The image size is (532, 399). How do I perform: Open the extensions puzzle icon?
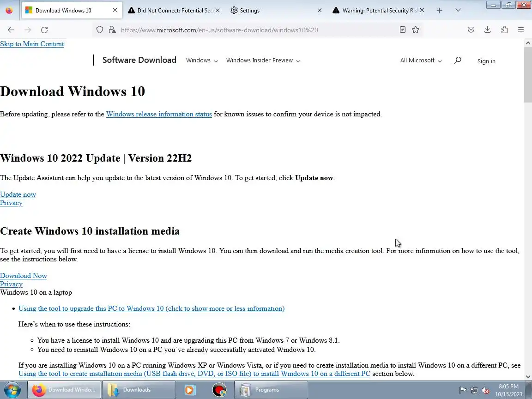click(x=504, y=30)
